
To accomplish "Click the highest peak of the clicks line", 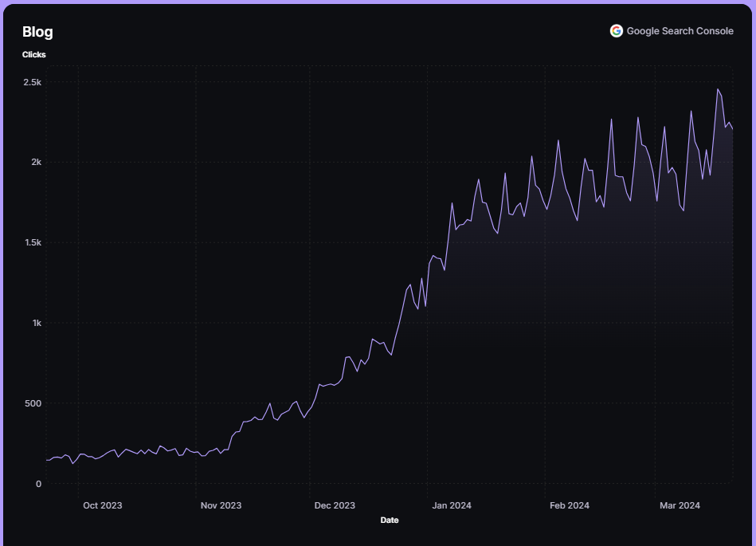I will point(718,89).
